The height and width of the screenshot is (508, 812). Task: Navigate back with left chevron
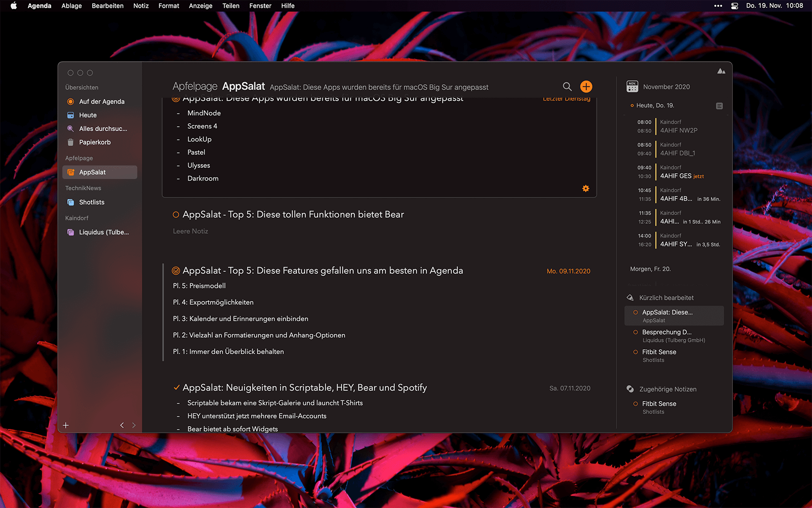[x=122, y=425]
